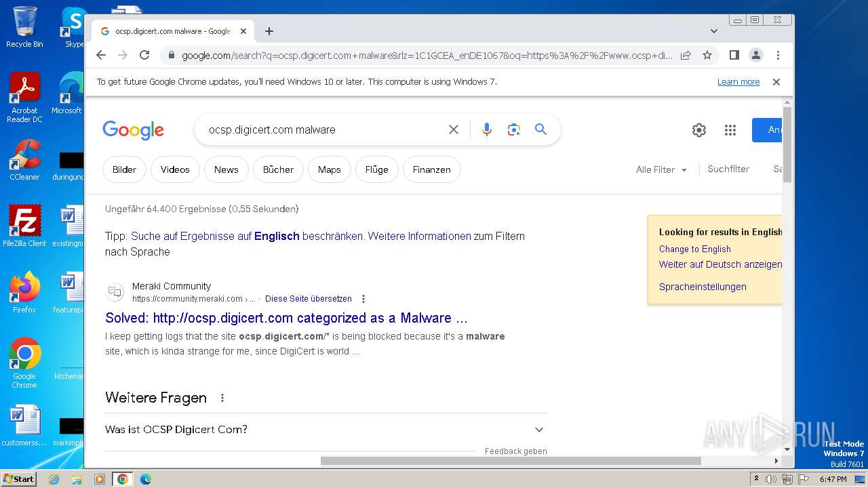Open the Learn more link about updates
868x488 pixels.
click(x=738, y=82)
